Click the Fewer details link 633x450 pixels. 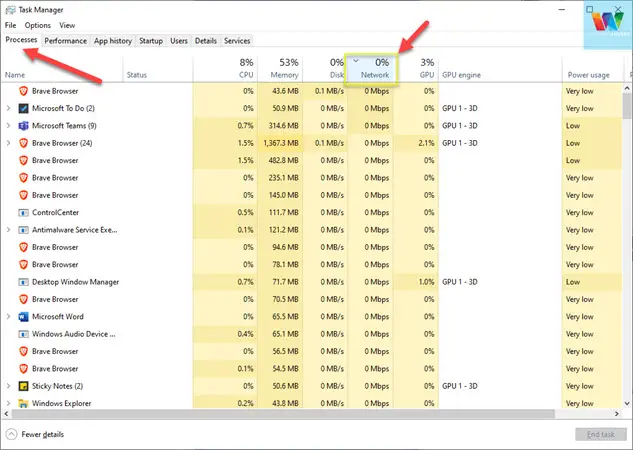click(x=42, y=434)
